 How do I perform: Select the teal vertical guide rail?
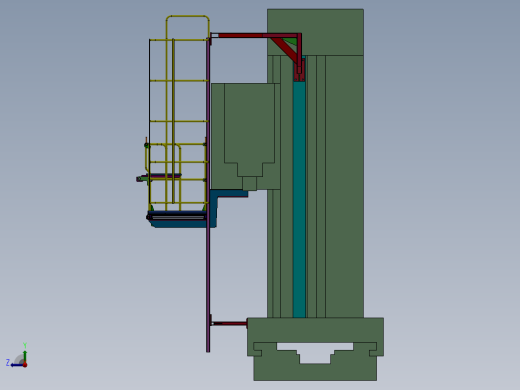pyautogui.click(x=299, y=199)
